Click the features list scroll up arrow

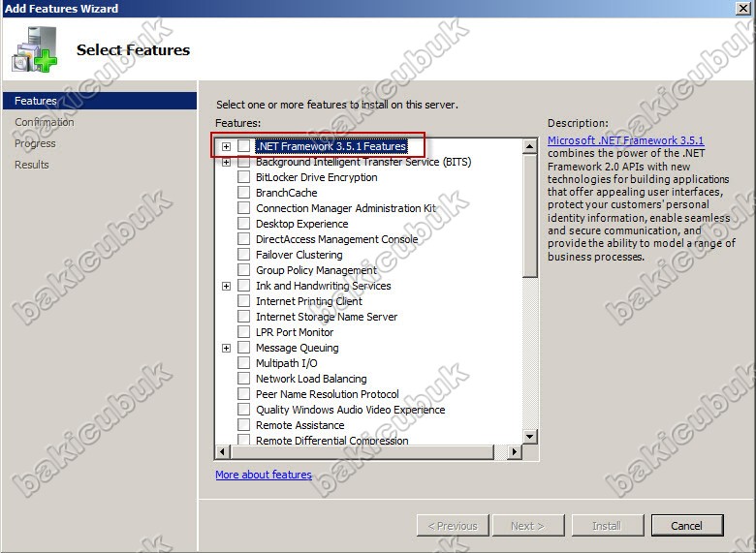530,146
